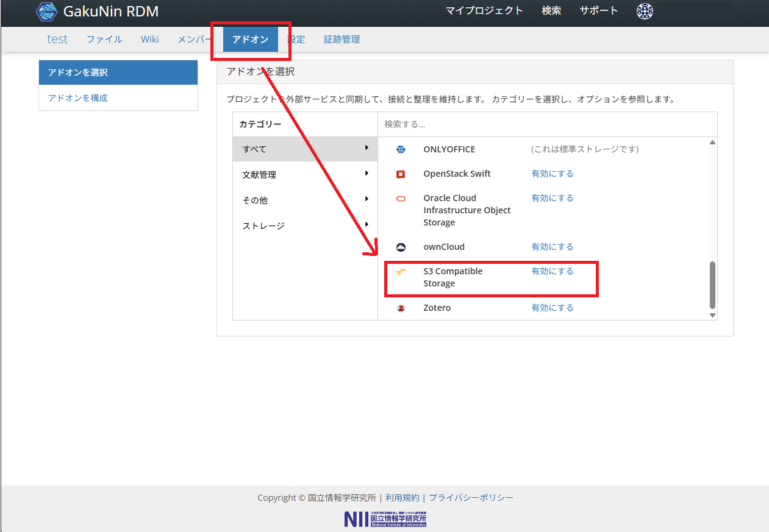Open マイプロジェクト in top menu
Viewport: 769px width, 532px height.
pos(484,10)
